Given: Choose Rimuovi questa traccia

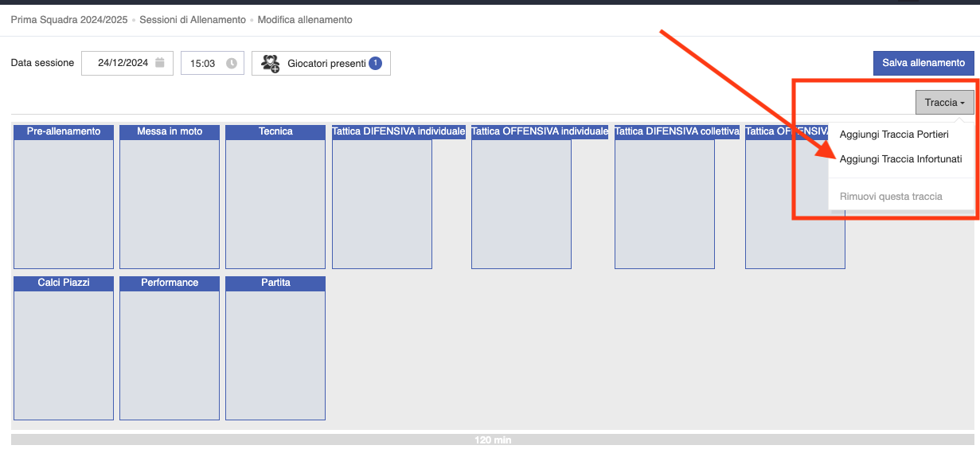Looking at the screenshot, I should click(891, 196).
